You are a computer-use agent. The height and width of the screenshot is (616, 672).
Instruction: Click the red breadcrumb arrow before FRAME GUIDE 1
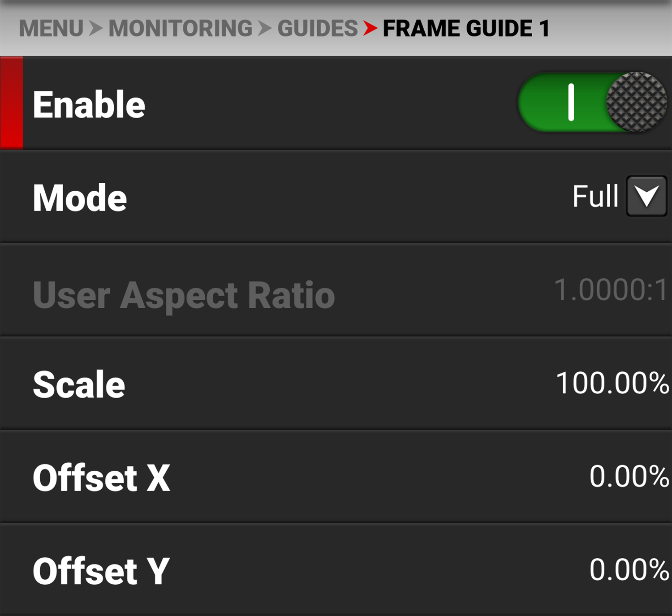tap(370, 28)
